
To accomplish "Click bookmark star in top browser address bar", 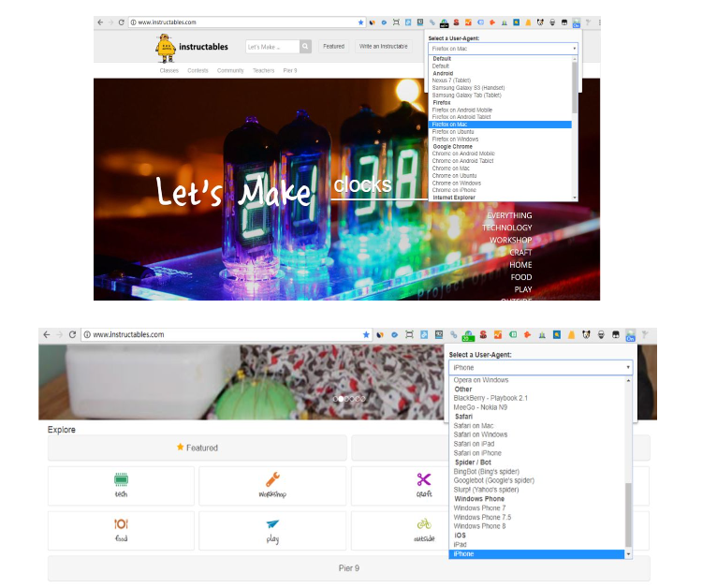I will coord(360,22).
